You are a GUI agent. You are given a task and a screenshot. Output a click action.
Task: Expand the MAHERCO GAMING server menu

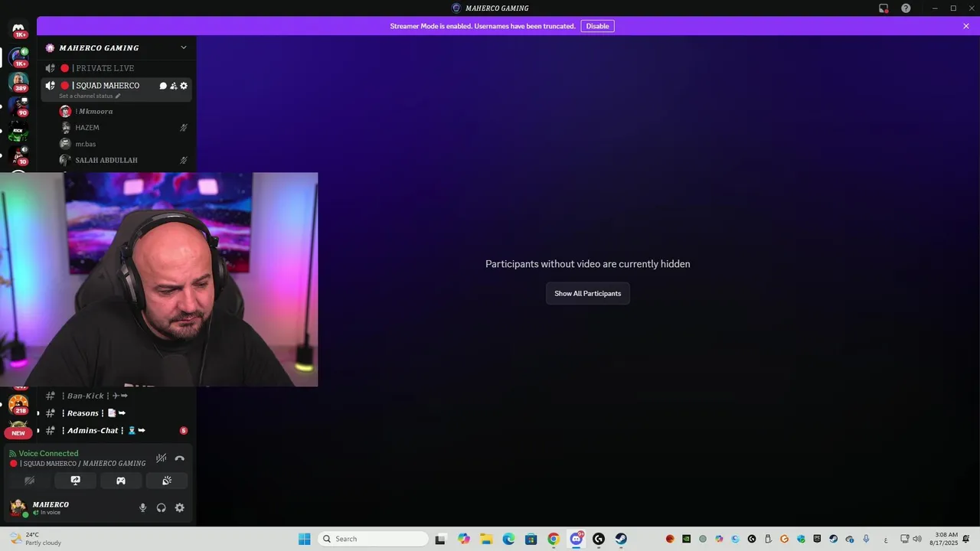click(x=184, y=47)
